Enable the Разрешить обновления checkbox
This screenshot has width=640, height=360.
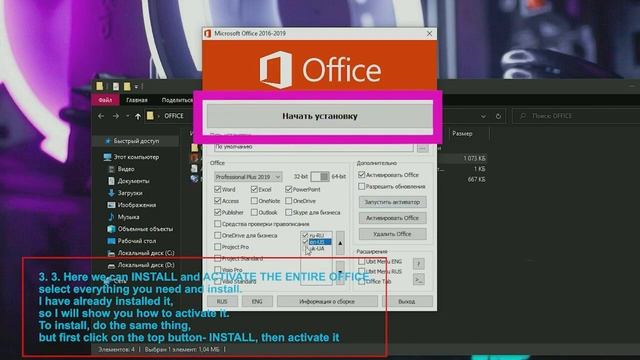coord(361,187)
